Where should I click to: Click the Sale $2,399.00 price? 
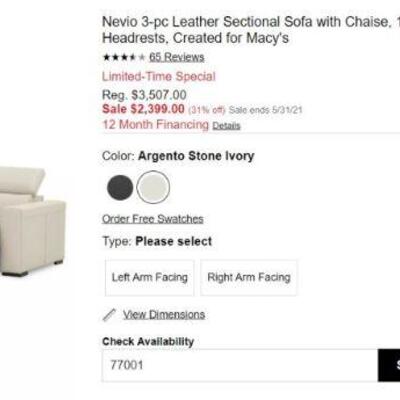pyautogui.click(x=143, y=109)
